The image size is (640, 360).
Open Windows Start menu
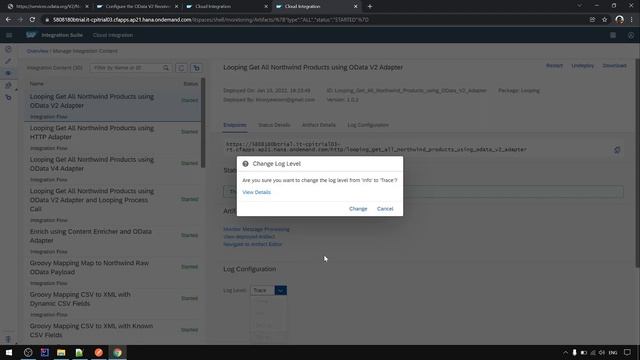pos(9,352)
